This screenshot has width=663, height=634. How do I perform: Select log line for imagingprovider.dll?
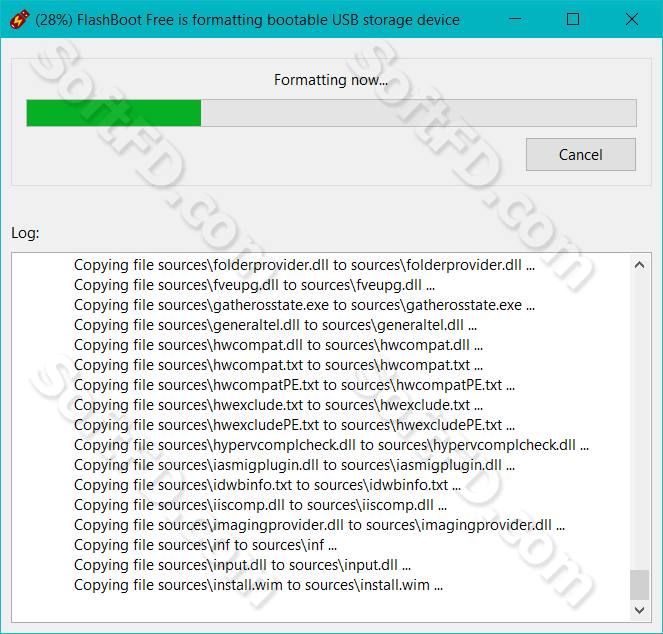point(320,525)
